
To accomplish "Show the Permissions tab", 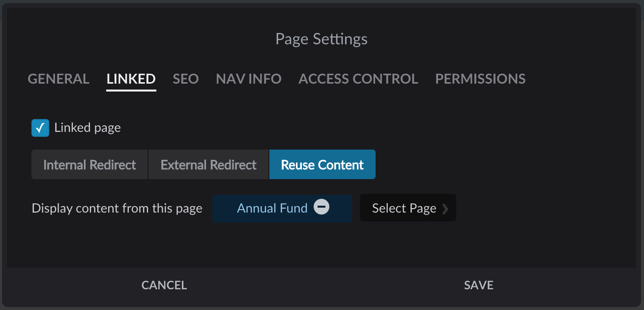I will tap(480, 79).
